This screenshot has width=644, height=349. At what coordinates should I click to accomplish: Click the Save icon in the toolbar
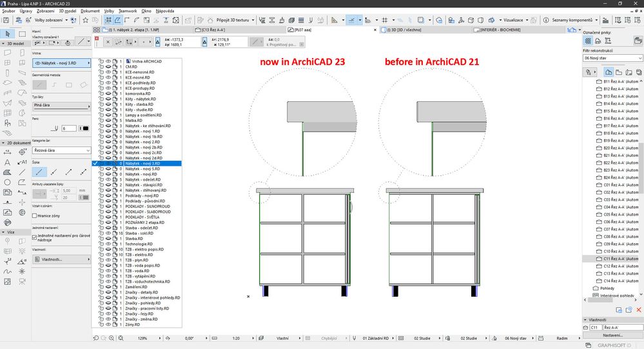pyautogui.click(x=6, y=20)
